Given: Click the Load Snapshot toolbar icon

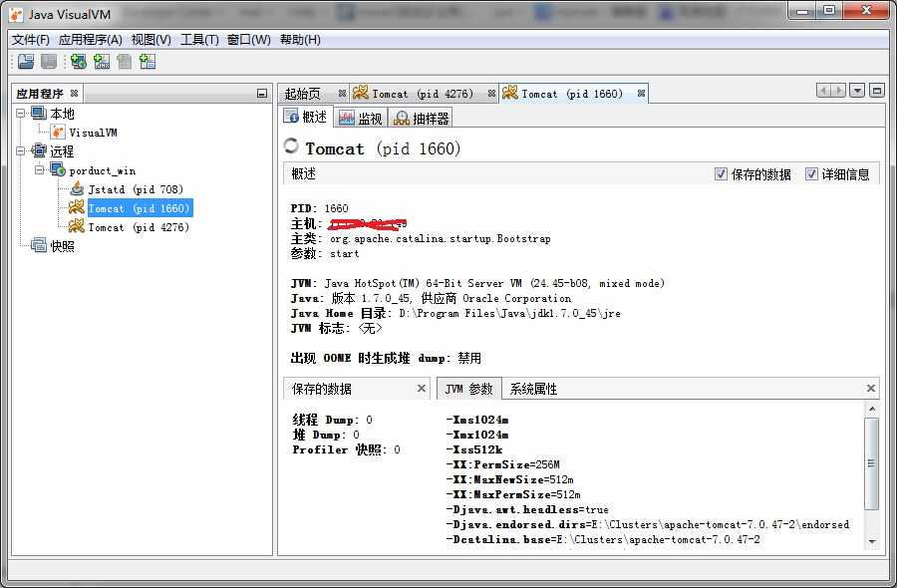Looking at the screenshot, I should tap(26, 61).
